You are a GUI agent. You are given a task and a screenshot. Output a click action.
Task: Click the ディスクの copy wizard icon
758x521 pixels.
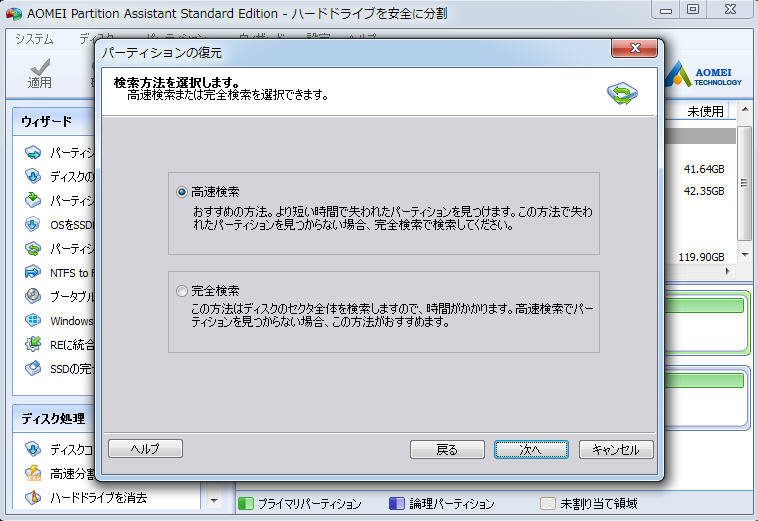(33, 176)
